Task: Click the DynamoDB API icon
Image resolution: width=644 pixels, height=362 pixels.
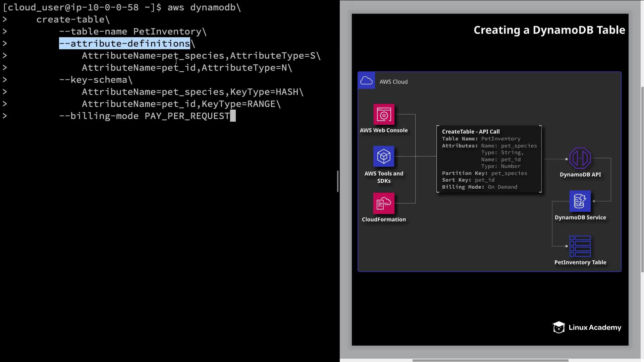Action: point(580,158)
